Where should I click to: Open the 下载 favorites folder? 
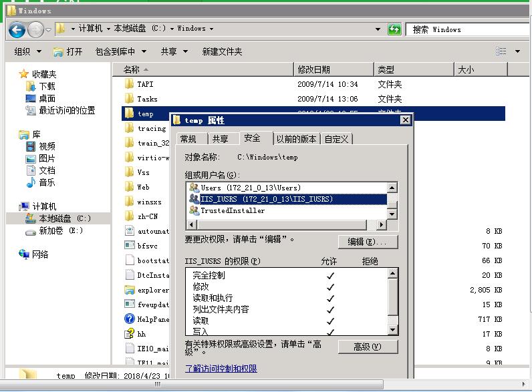point(47,86)
